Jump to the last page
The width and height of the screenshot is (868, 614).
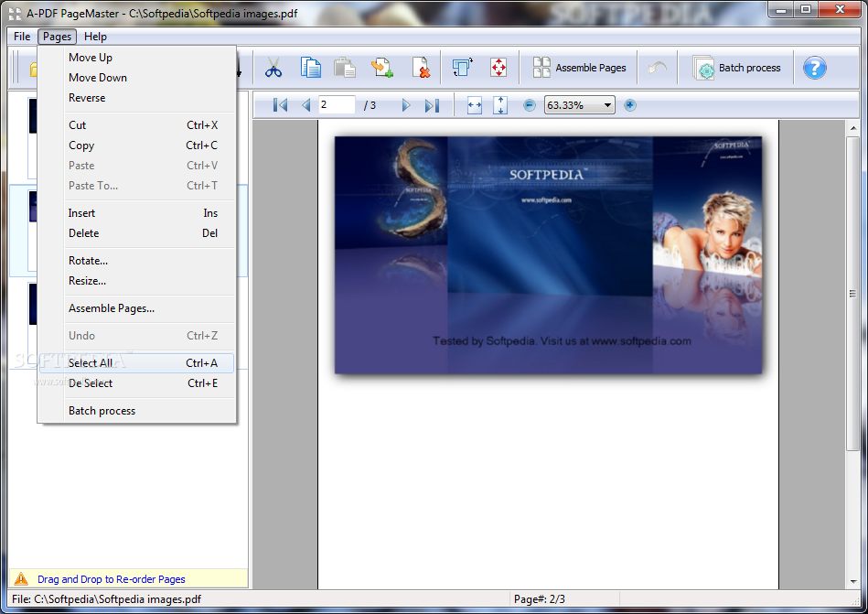point(432,105)
